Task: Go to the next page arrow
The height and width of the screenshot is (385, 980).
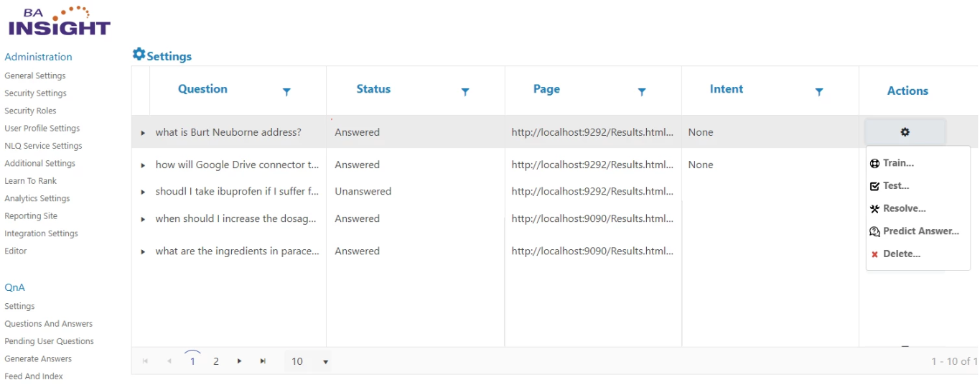Action: [239, 361]
